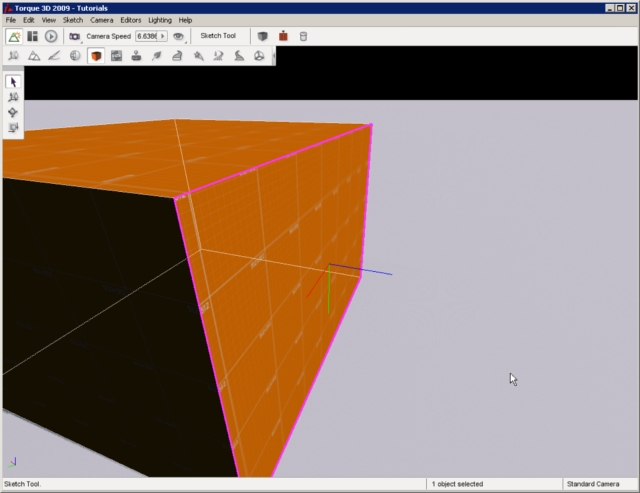The width and height of the screenshot is (640, 493).
Task: Select the globe editor icon
Action: [75, 56]
